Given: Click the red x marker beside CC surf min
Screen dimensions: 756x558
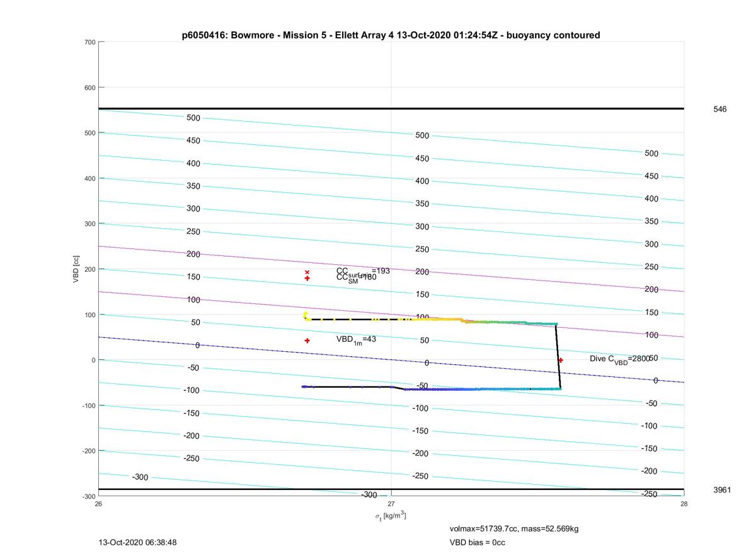Looking at the screenshot, I should (x=307, y=272).
